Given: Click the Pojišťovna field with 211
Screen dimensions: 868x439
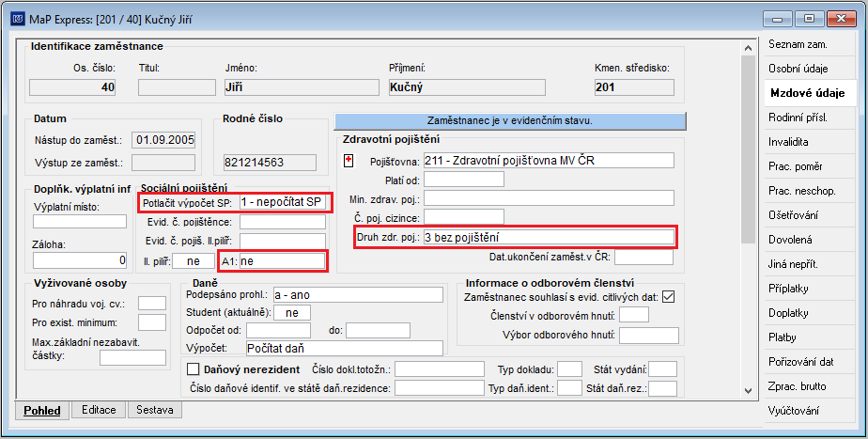Looking at the screenshot, I should point(549,161).
